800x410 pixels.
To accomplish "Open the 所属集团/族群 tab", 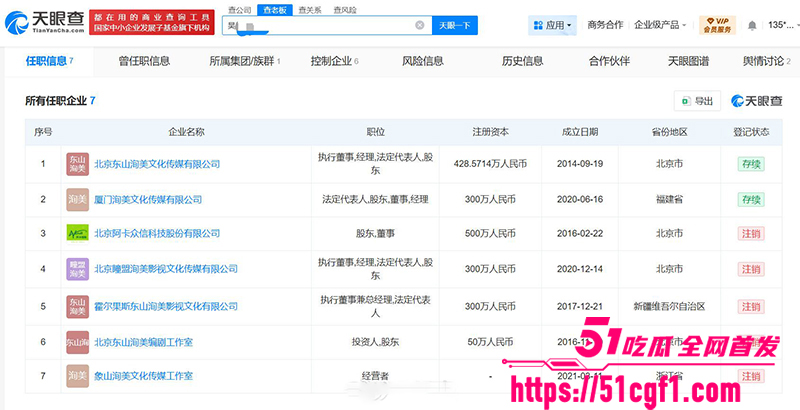I will pos(245,61).
